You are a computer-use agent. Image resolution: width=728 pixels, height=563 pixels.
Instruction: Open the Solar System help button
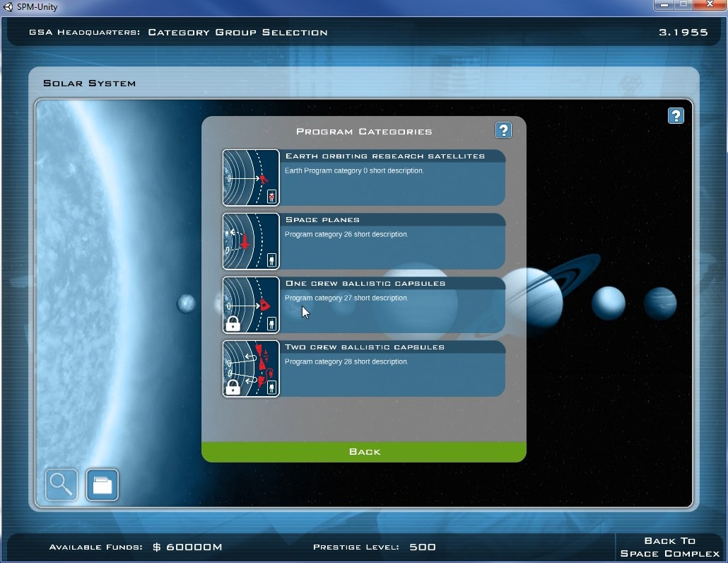click(675, 116)
